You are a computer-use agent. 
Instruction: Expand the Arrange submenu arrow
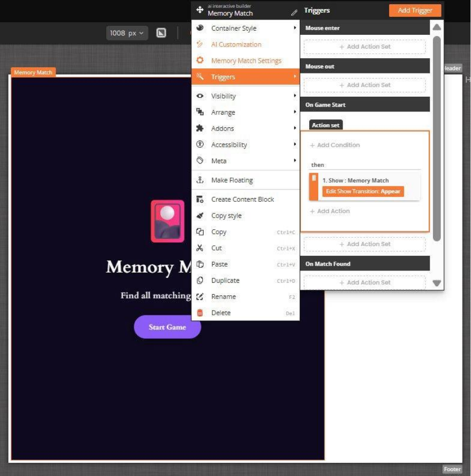click(x=295, y=113)
